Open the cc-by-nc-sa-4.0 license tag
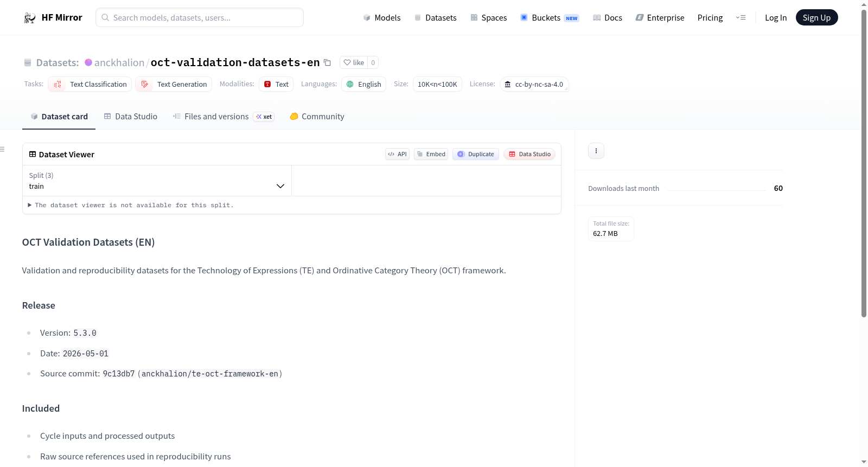 534,84
